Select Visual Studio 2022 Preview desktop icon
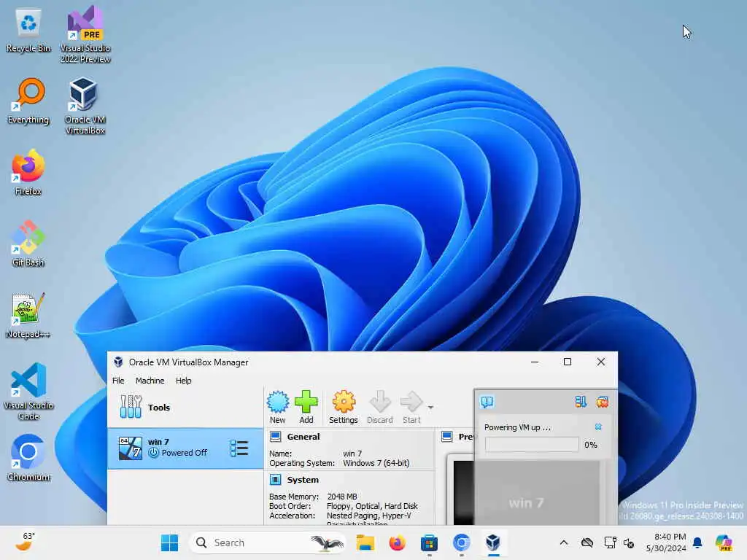The height and width of the screenshot is (560, 747). pos(85,34)
